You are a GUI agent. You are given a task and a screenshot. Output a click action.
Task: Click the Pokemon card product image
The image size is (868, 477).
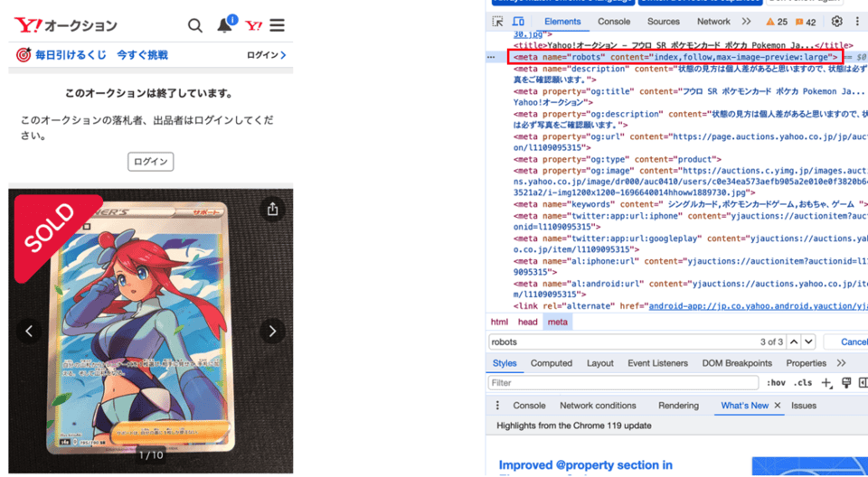pyautogui.click(x=151, y=331)
